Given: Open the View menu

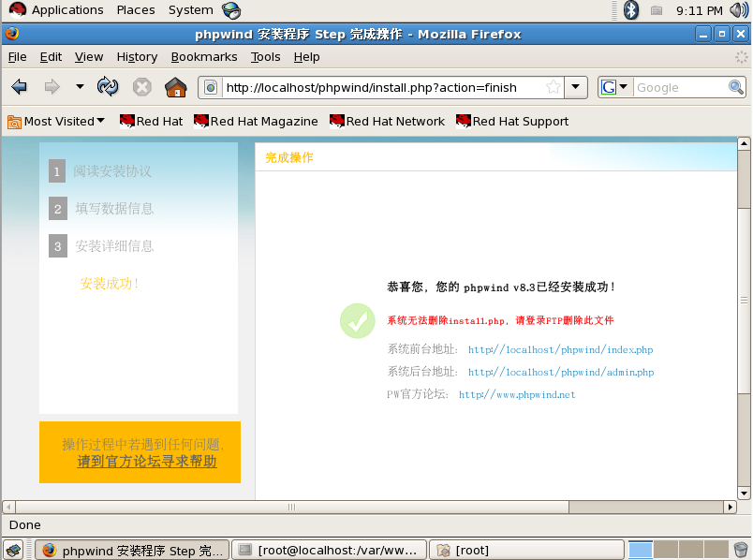Looking at the screenshot, I should click(x=89, y=57).
